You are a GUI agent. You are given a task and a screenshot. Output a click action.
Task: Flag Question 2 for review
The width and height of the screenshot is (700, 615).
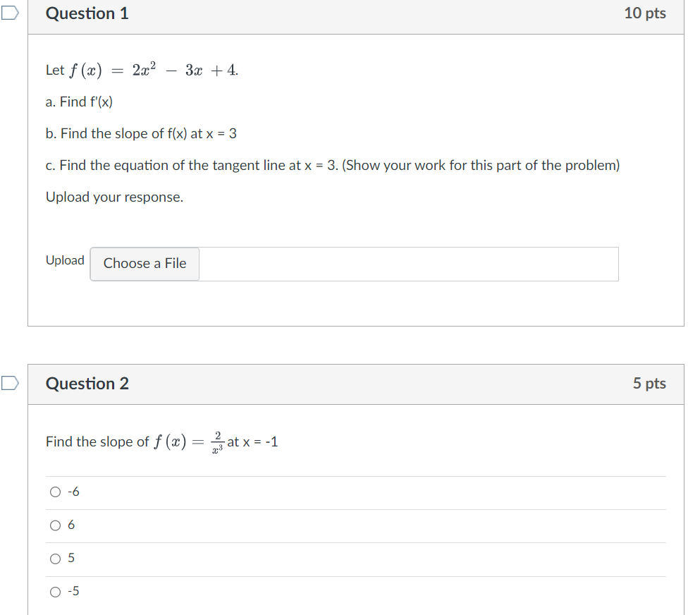[x=8, y=383]
